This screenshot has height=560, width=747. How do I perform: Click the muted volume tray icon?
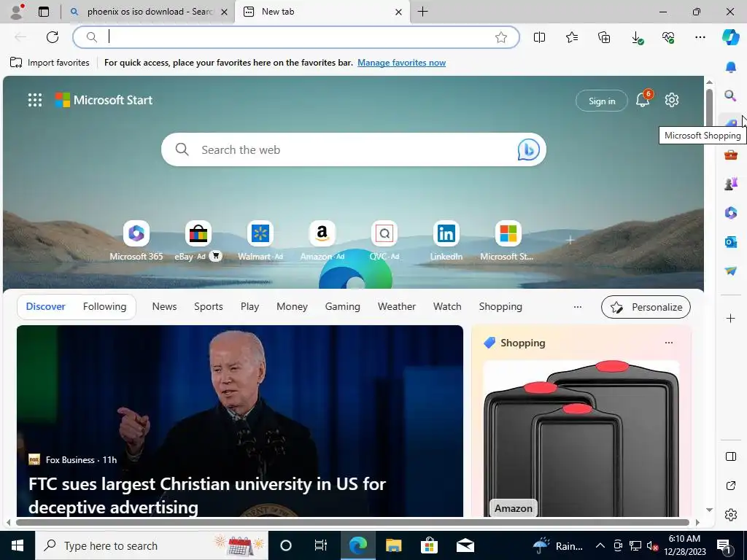pyautogui.click(x=653, y=545)
